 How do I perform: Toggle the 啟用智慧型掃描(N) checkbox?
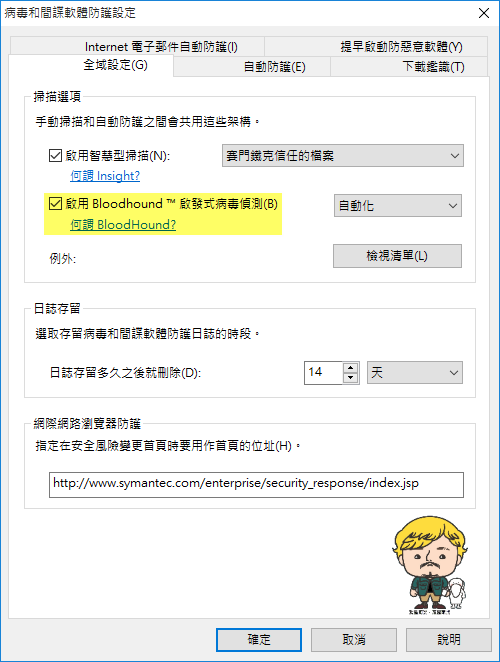55,155
